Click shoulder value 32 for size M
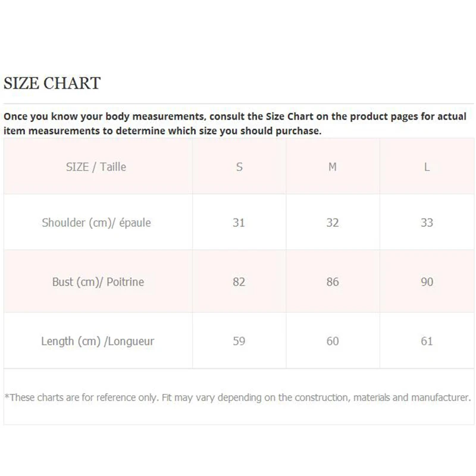The image size is (476, 476). [333, 223]
